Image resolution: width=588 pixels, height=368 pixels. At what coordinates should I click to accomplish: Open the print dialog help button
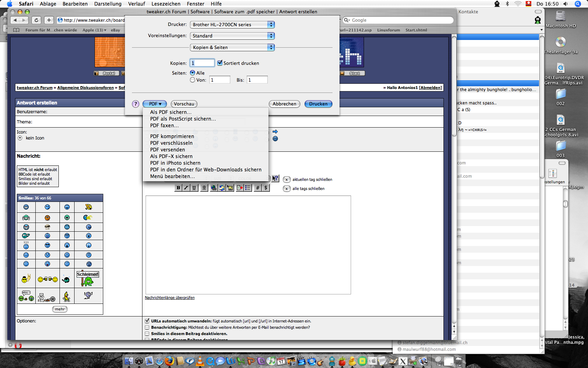pyautogui.click(x=136, y=104)
